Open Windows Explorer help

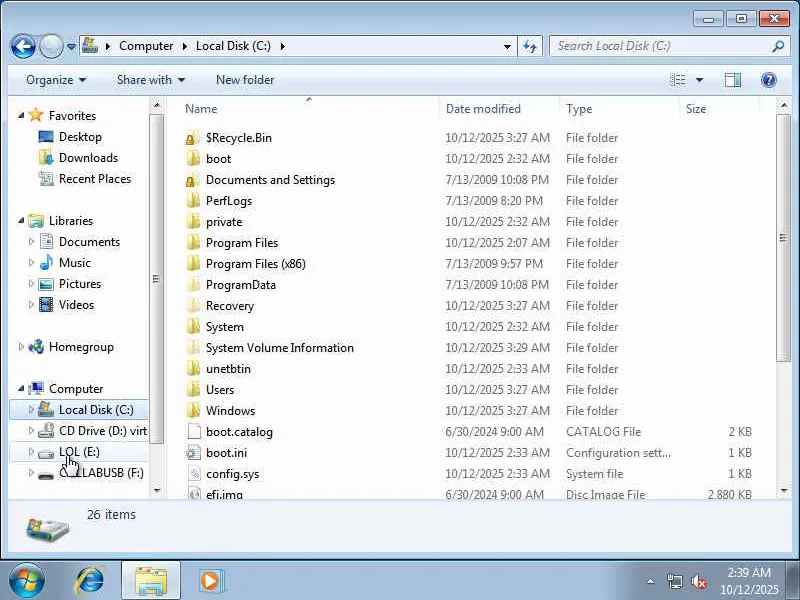(x=768, y=80)
